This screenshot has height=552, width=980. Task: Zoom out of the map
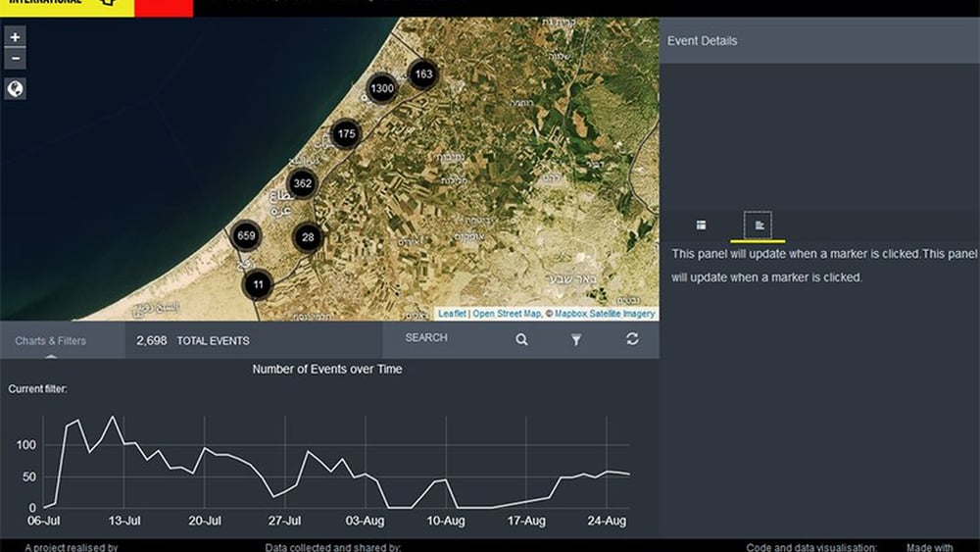pyautogui.click(x=16, y=59)
